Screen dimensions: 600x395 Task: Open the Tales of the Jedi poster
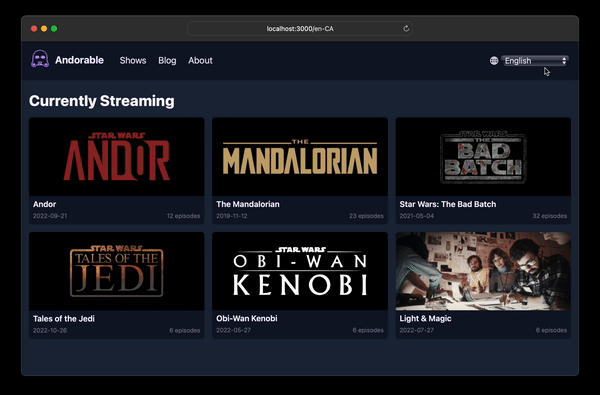(117, 271)
